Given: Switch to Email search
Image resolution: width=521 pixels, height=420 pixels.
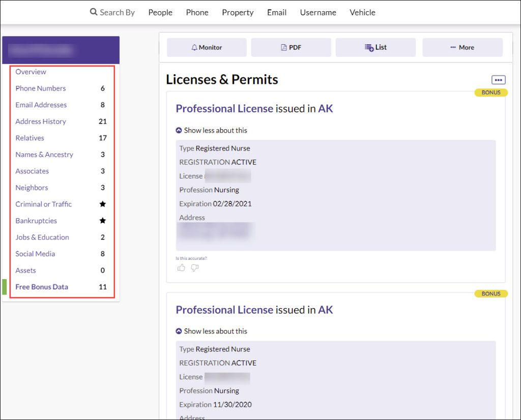Looking at the screenshot, I should pos(277,13).
